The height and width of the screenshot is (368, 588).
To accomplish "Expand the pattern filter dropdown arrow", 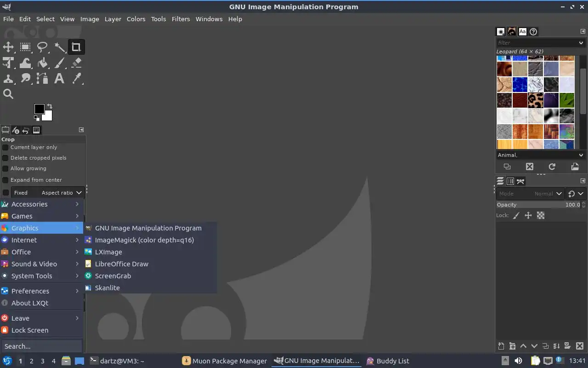I will [x=581, y=43].
